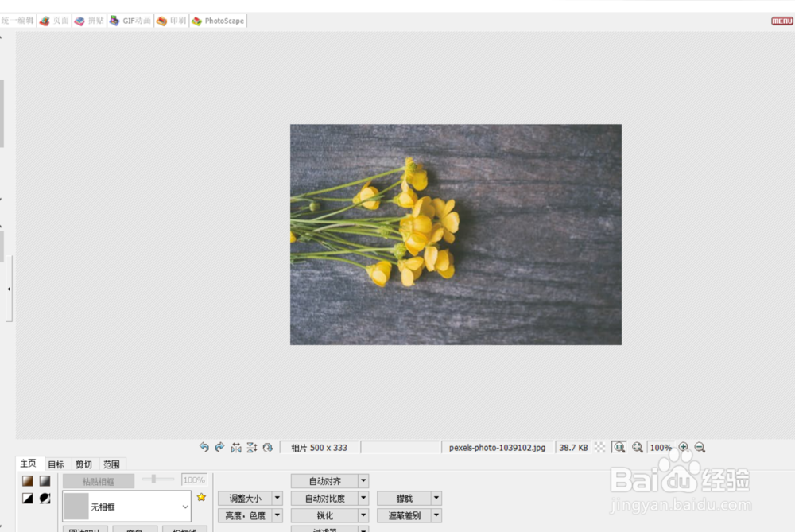
Task: Open the red MENU button
Action: click(x=781, y=21)
